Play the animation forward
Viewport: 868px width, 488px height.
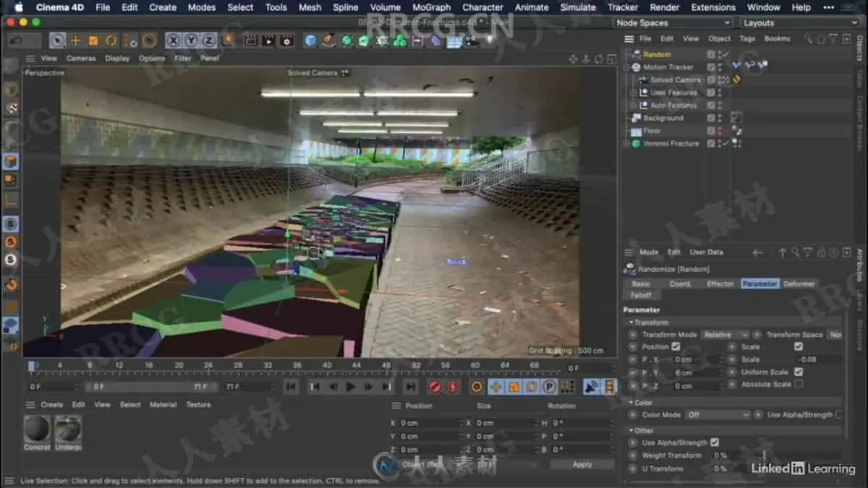tap(351, 387)
